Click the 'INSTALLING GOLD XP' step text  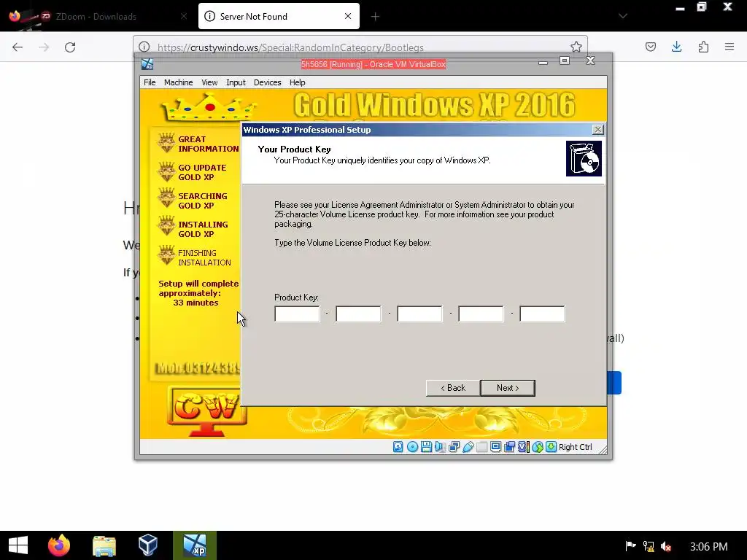(x=203, y=229)
